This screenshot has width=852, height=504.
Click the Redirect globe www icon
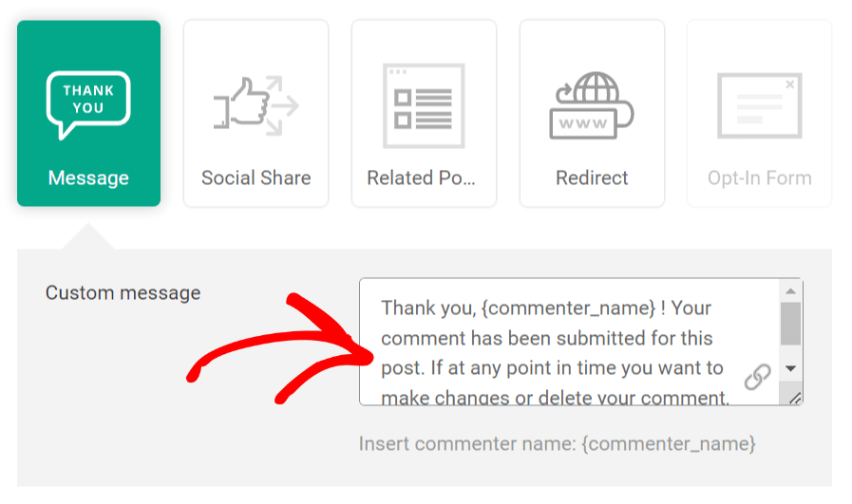coord(592,105)
